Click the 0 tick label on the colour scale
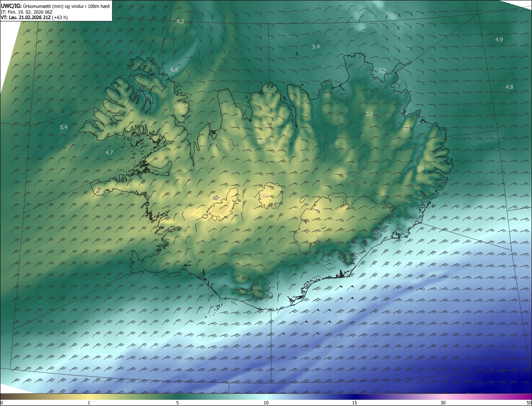 point(2,403)
